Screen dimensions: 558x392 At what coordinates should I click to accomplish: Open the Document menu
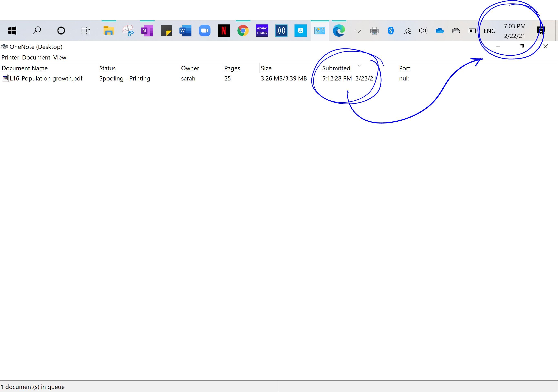pyautogui.click(x=36, y=57)
